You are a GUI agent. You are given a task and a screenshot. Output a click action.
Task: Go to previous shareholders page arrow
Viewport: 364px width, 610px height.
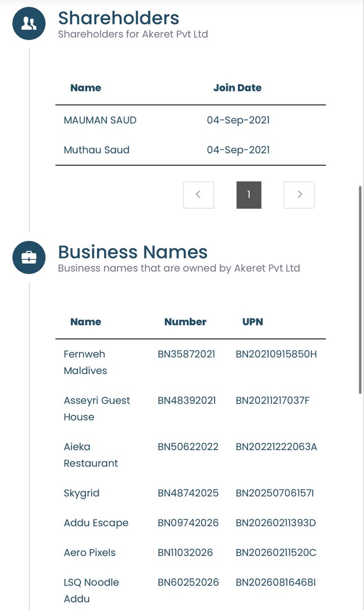[198, 195]
